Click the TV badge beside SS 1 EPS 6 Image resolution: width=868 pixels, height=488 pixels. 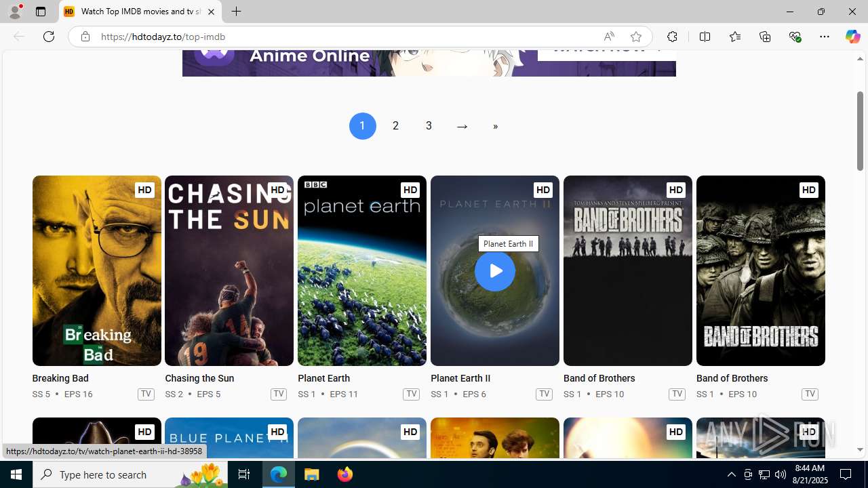[x=544, y=394]
